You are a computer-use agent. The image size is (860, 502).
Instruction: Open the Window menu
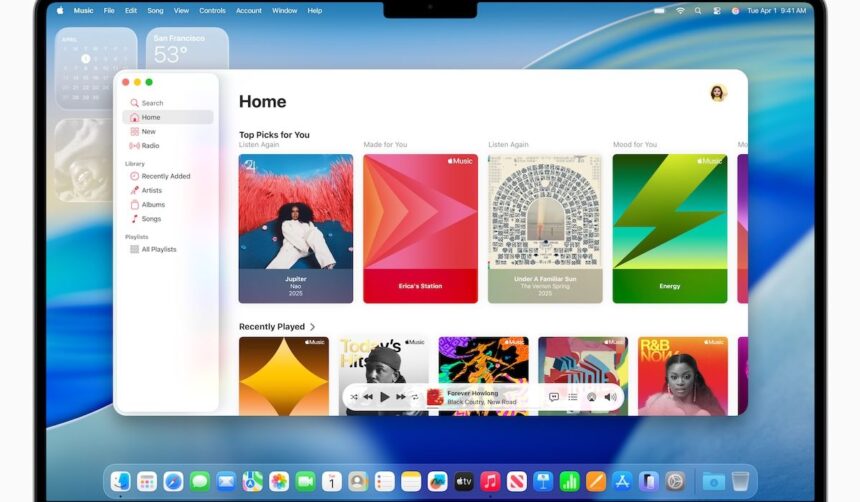(x=285, y=10)
